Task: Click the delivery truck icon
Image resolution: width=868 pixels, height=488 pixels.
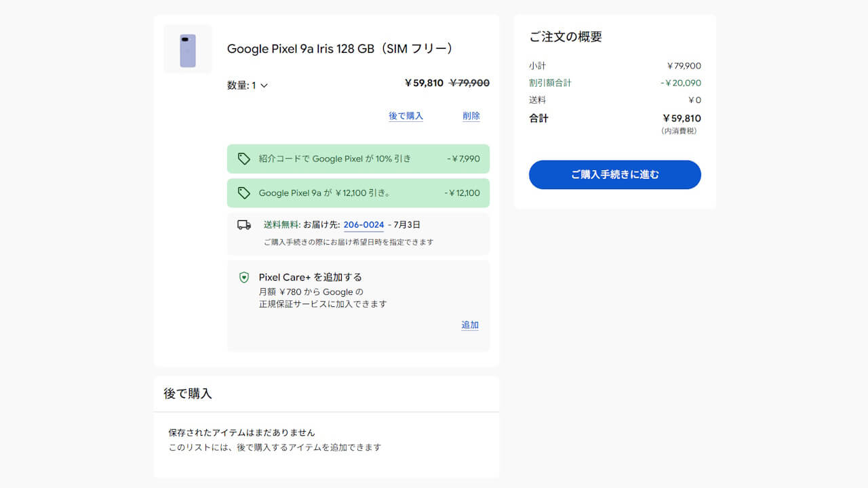Action: [x=244, y=225]
